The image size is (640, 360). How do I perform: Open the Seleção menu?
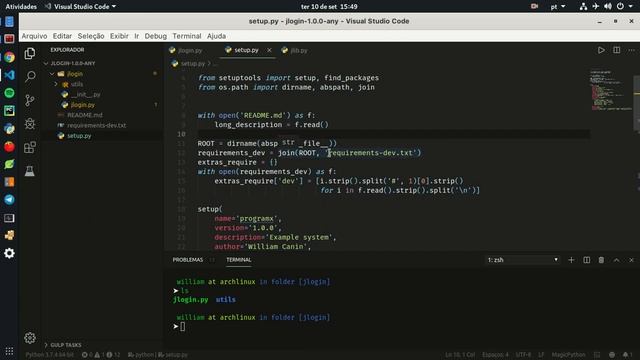91,36
